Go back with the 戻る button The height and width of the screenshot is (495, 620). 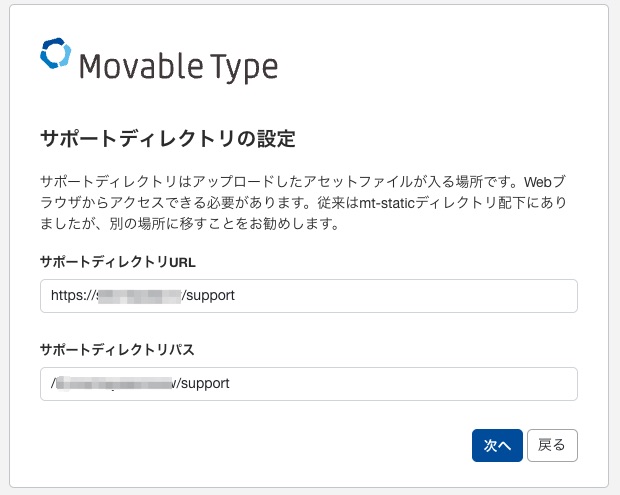552,446
